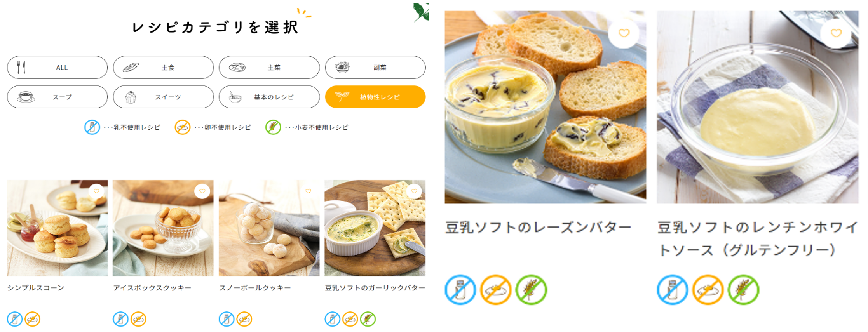The image size is (868, 332).
Task: Favorite 豆乳ソフトのレーズンバター with heart icon
Action: [x=624, y=33]
